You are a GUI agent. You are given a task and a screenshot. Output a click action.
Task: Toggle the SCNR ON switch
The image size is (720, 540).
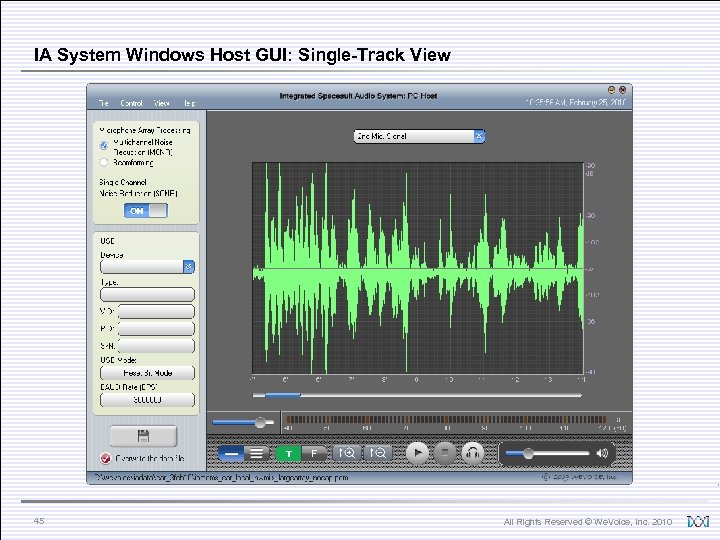coord(146,211)
